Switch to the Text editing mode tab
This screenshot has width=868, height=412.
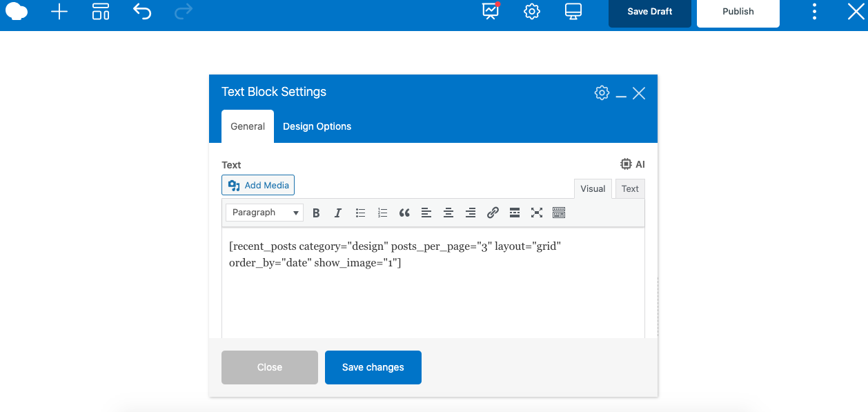click(x=629, y=188)
